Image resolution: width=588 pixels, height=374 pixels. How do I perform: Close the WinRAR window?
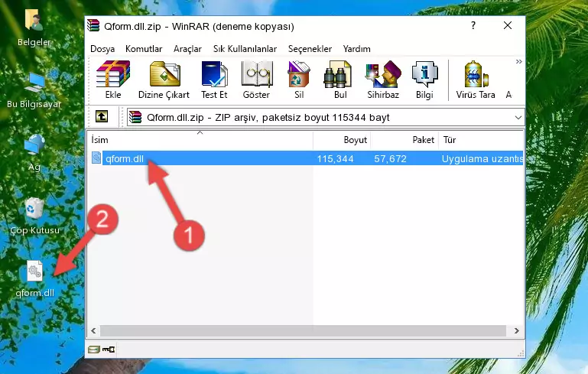click(x=508, y=25)
